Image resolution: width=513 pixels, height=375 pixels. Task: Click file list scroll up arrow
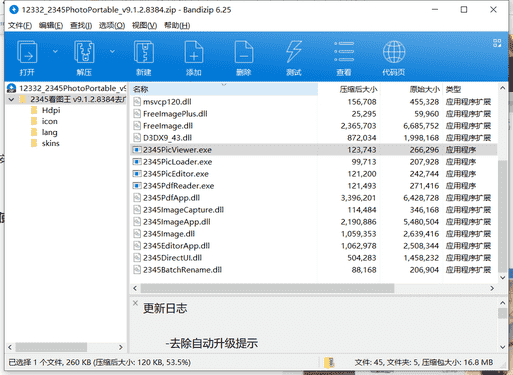502,88
